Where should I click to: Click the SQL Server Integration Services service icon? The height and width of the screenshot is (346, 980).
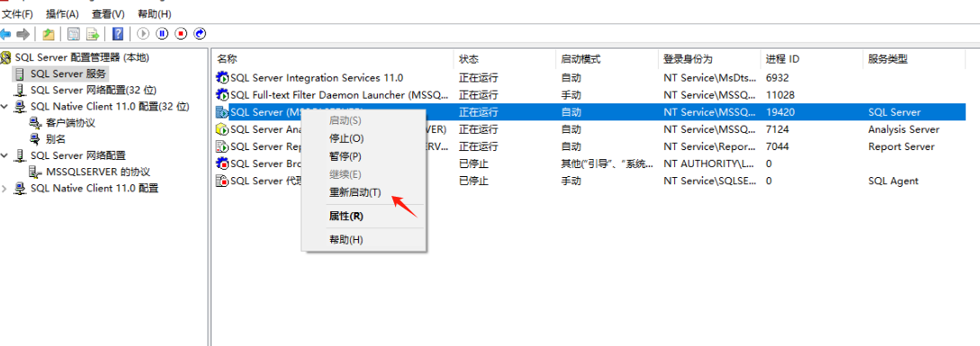(x=222, y=78)
